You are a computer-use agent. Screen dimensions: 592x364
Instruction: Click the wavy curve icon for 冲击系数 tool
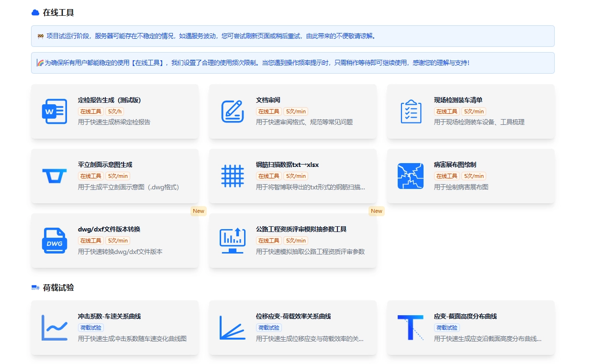pos(54,328)
